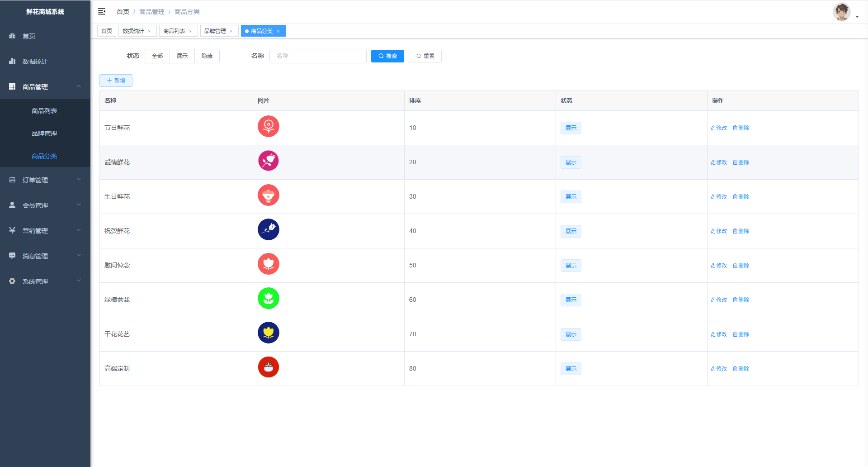Click the green 绿植盆栽 category image
The width and height of the screenshot is (868, 467).
[x=268, y=298]
